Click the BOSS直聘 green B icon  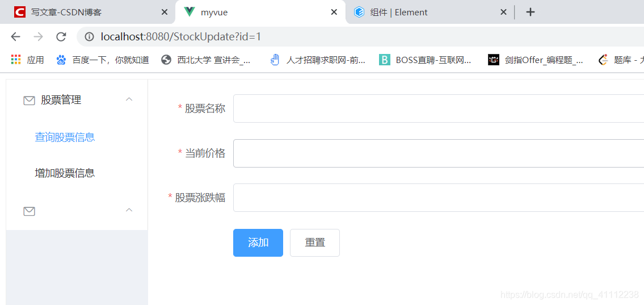pos(385,60)
